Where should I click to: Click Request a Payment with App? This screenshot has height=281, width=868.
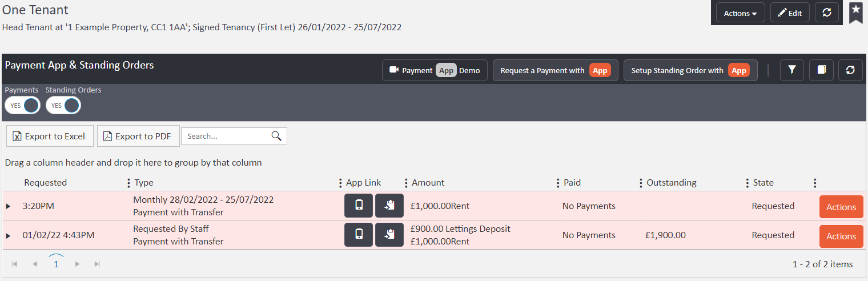[x=555, y=70]
